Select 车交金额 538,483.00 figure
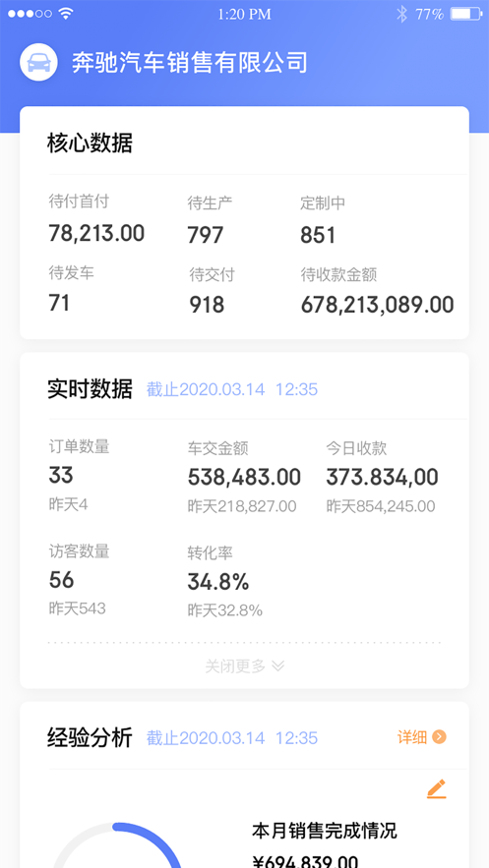Image resolution: width=489 pixels, height=868 pixels. 244,477
